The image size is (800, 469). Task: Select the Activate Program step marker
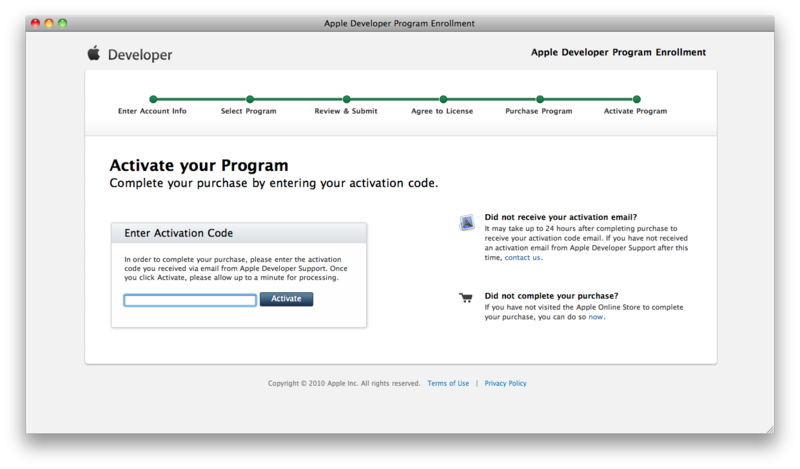click(x=637, y=99)
